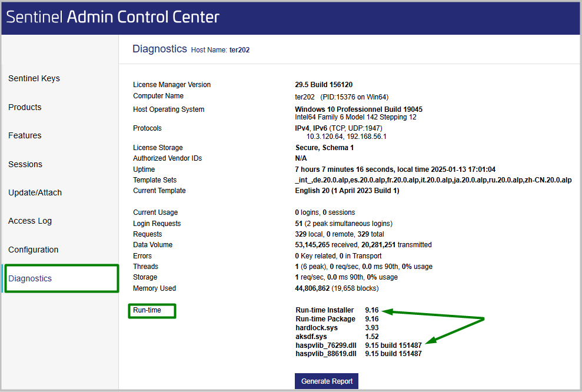Select the IP addresses 10.3.120.64, 192.168.56.1

(346, 137)
